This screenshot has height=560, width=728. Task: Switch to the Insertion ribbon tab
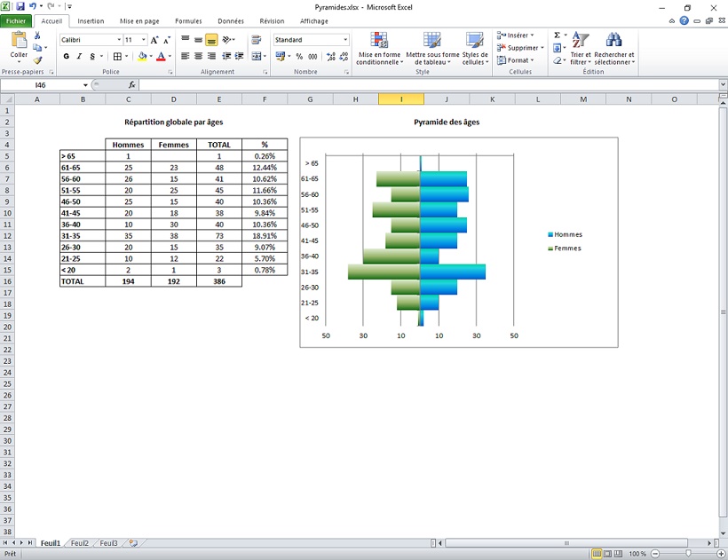[x=91, y=20]
